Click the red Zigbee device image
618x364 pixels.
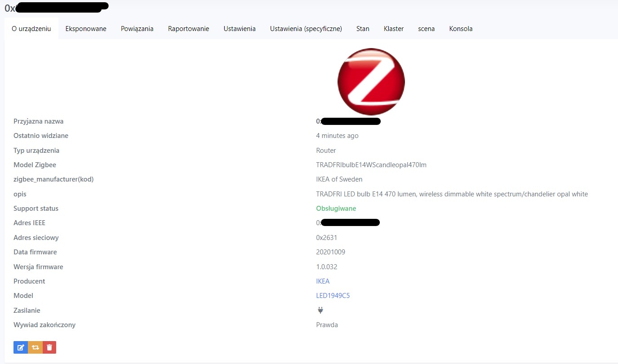(371, 81)
